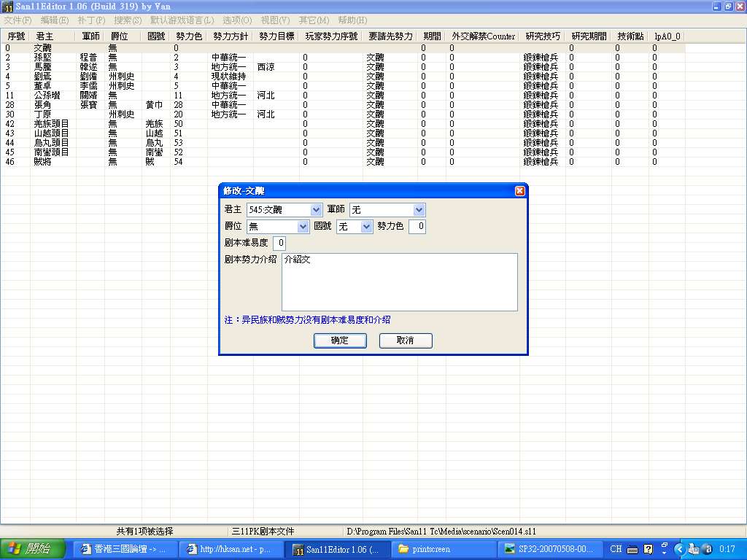Select the 南蠻頭目 row
The width and height of the screenshot is (747, 560).
coord(343,152)
